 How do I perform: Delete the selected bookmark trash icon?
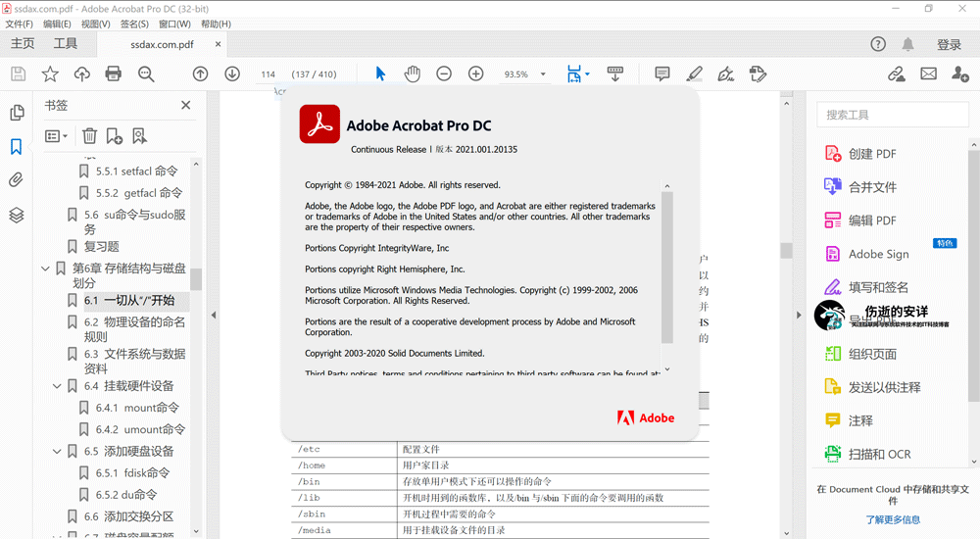[89, 135]
